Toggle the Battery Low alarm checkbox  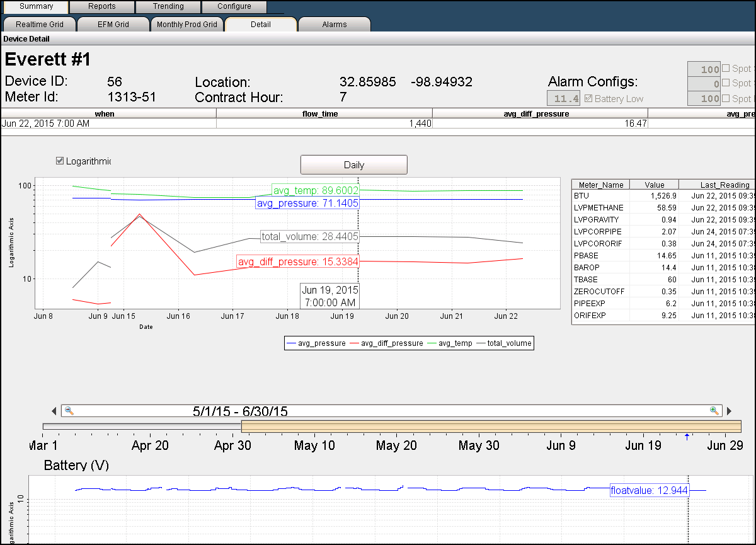pyautogui.click(x=588, y=99)
